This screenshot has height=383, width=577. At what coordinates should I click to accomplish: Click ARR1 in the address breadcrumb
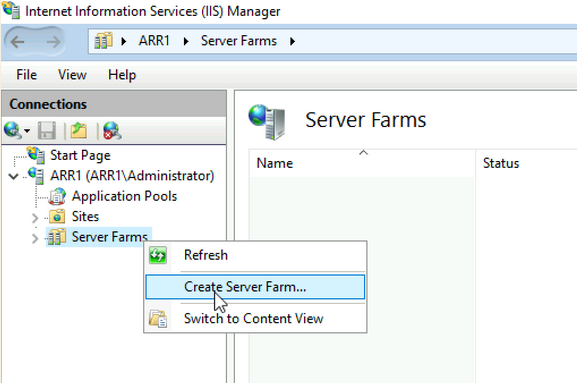click(x=154, y=41)
